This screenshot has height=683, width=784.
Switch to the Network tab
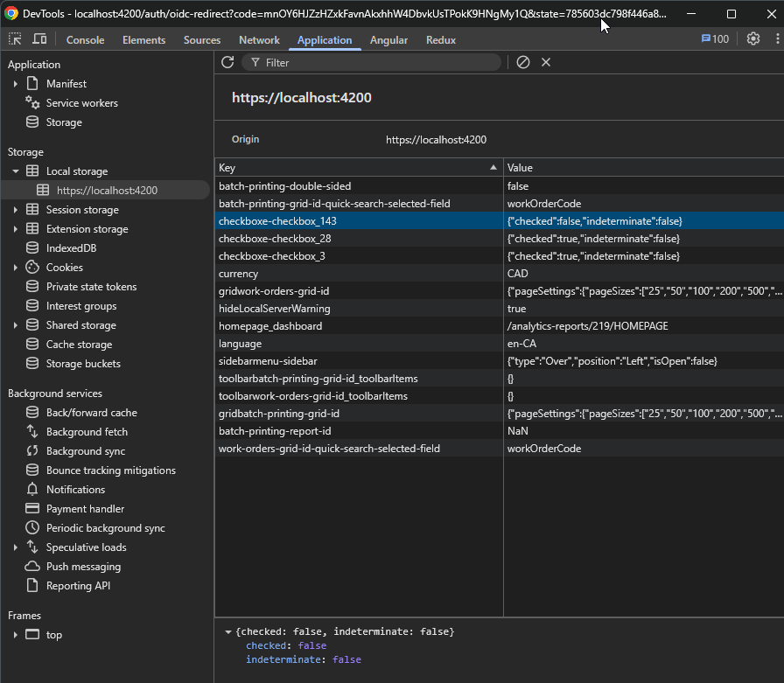(x=259, y=40)
